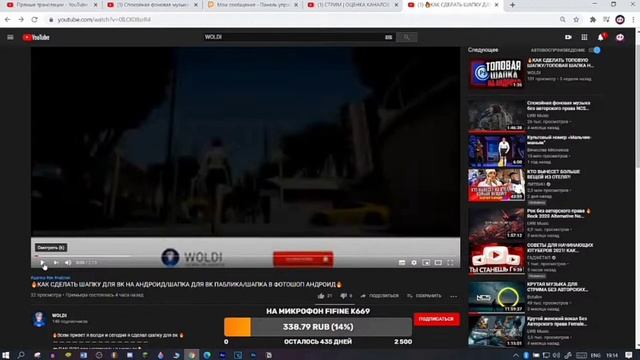Open the WOLDI channel name link

click(59, 316)
